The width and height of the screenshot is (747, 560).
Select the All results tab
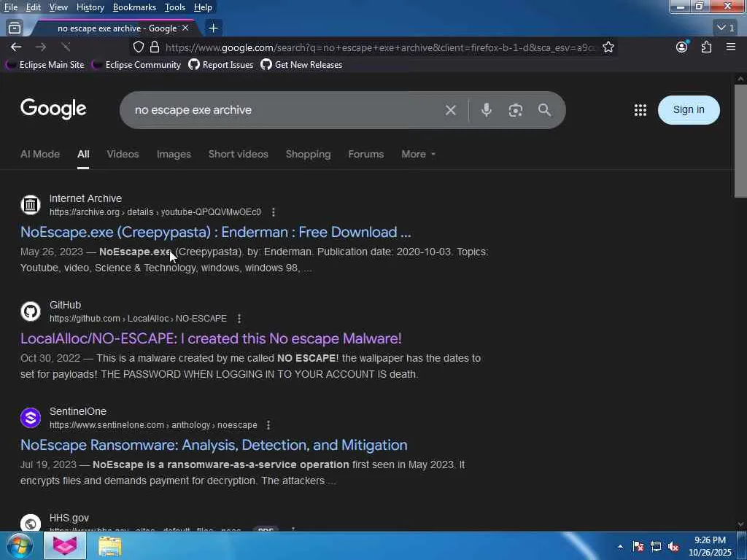click(83, 155)
